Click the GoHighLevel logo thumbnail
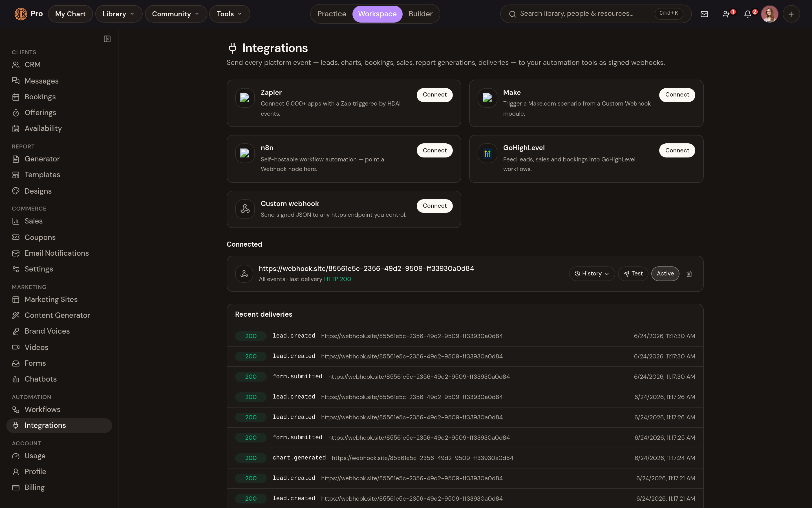This screenshot has height=508, width=812. click(487, 154)
